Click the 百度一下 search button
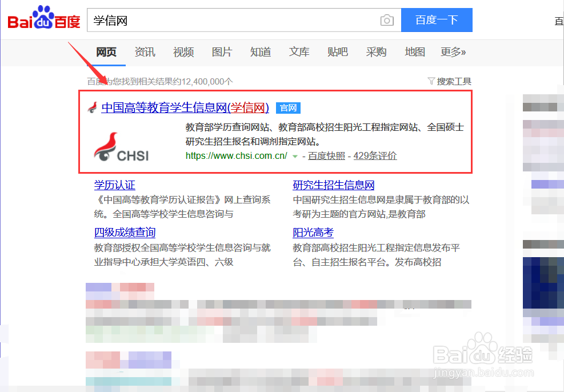 click(437, 20)
